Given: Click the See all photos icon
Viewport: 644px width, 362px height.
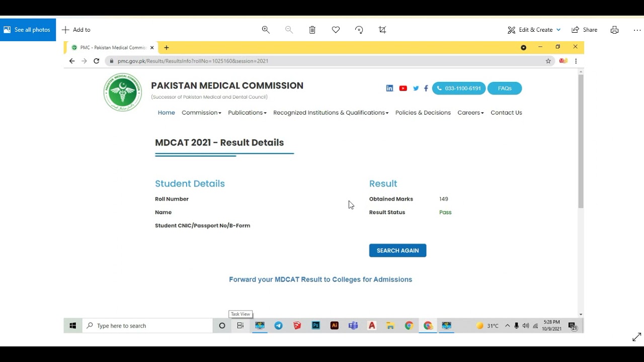Looking at the screenshot, I should click(7, 30).
